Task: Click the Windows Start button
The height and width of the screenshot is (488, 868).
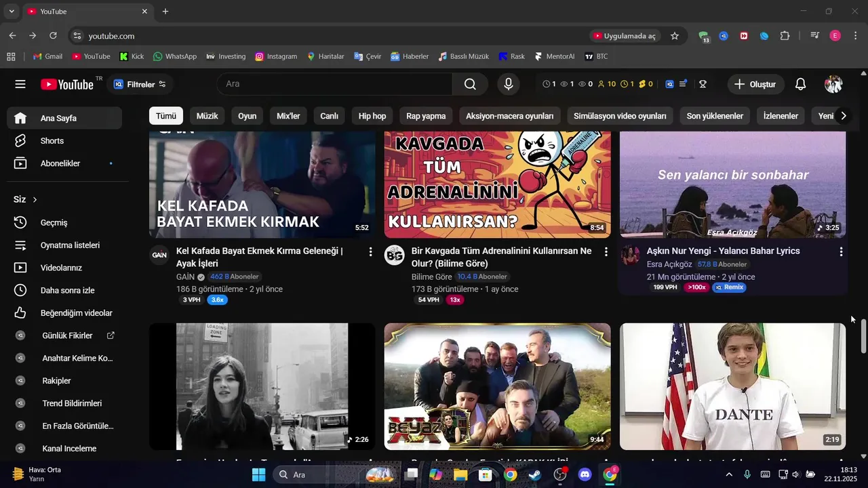Action: pos(258,474)
